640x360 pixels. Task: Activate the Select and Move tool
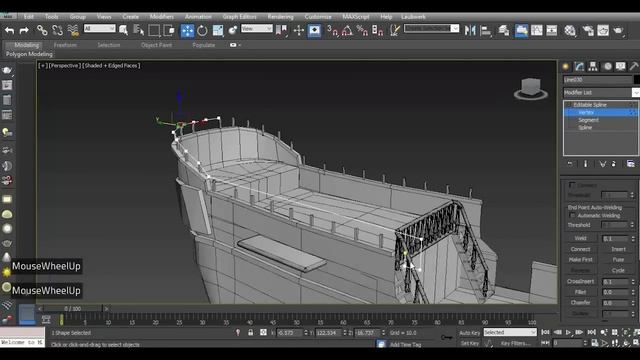pos(187,30)
